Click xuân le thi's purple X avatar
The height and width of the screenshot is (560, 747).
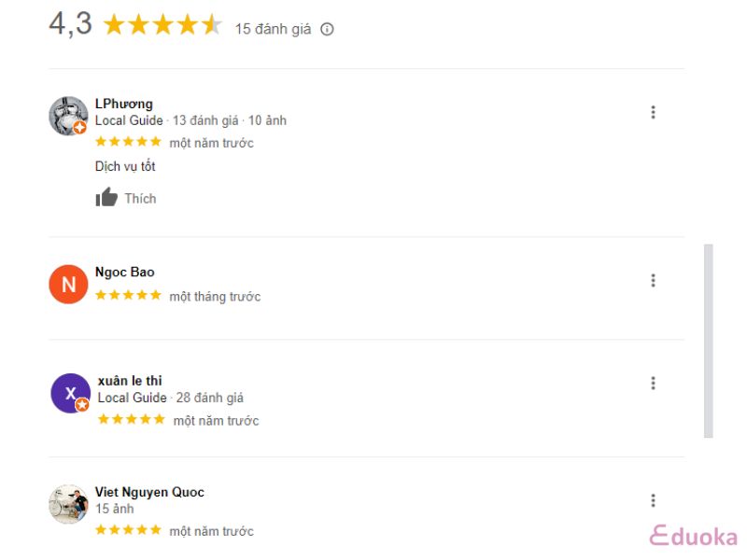(x=71, y=393)
